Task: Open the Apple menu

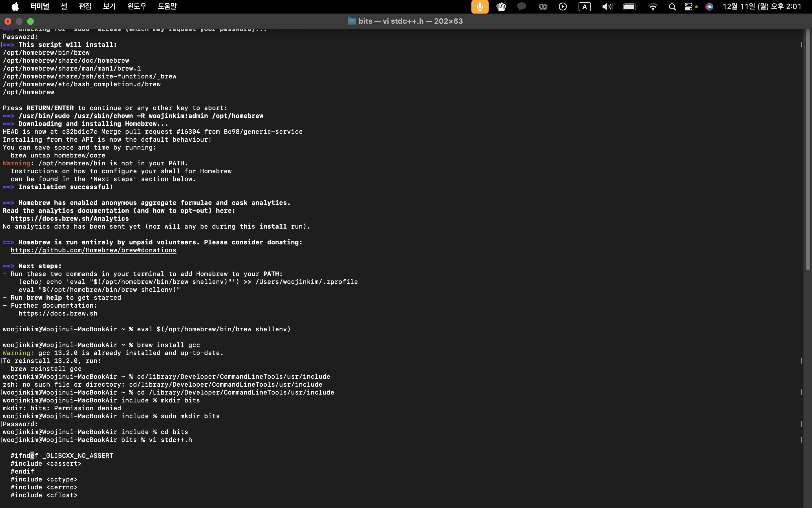Action: 15,6
